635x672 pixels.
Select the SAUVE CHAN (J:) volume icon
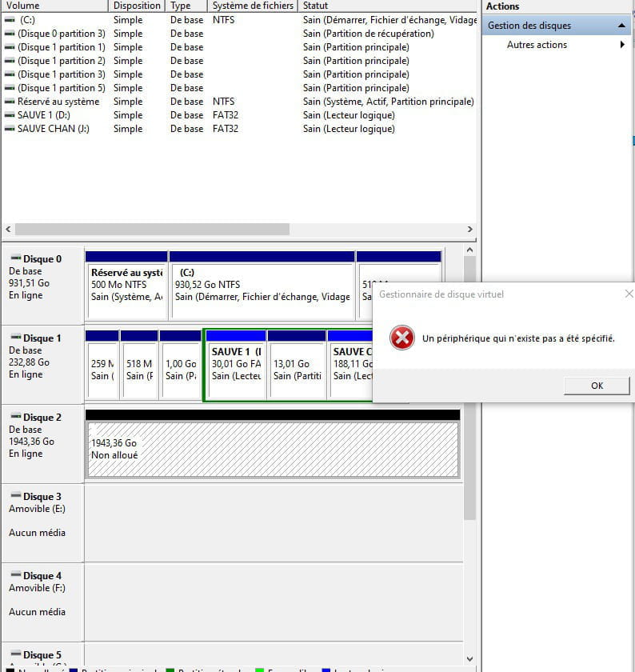(x=10, y=129)
